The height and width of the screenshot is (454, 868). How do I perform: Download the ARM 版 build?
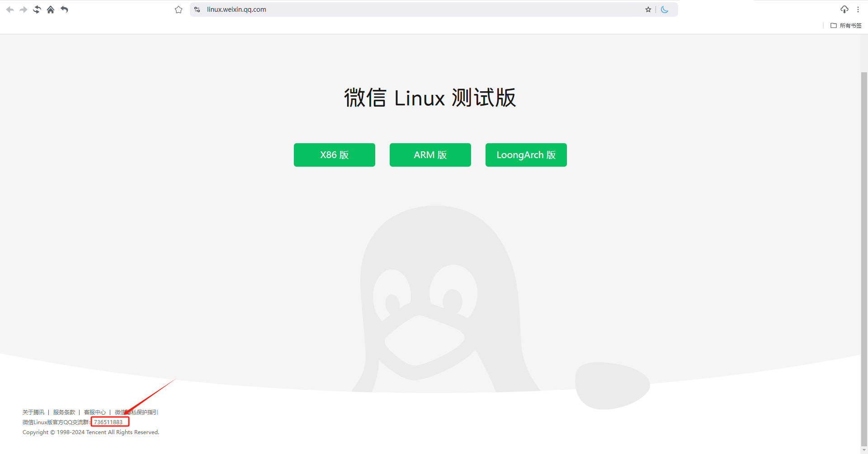point(430,155)
